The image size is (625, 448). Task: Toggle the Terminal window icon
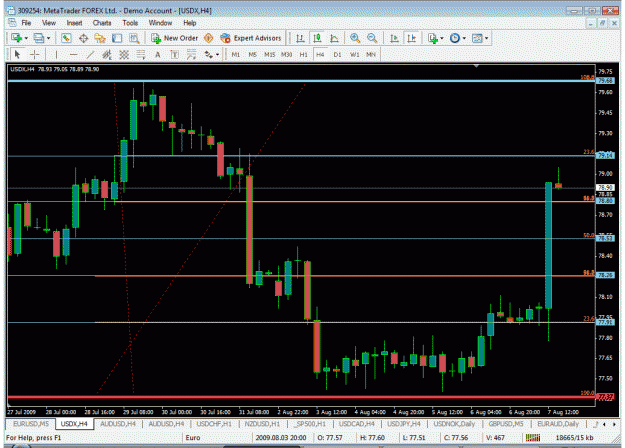coord(117,38)
